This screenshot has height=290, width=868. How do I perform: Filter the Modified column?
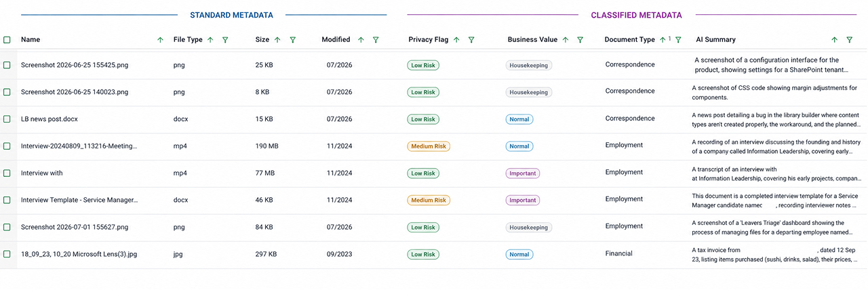(376, 40)
